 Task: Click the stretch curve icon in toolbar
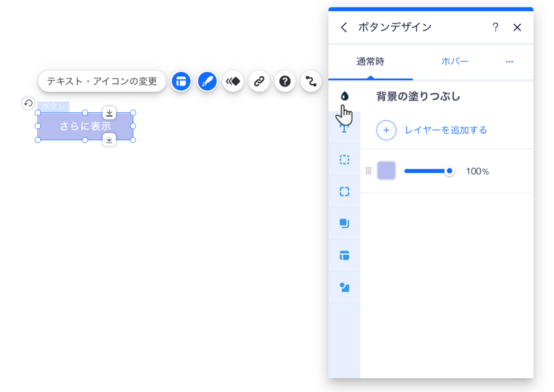pos(311,81)
